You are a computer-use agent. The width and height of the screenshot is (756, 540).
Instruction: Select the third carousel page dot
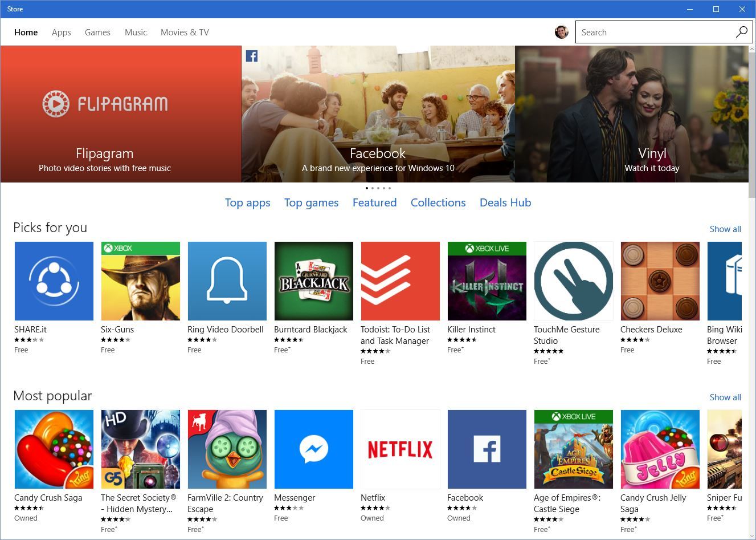point(378,188)
